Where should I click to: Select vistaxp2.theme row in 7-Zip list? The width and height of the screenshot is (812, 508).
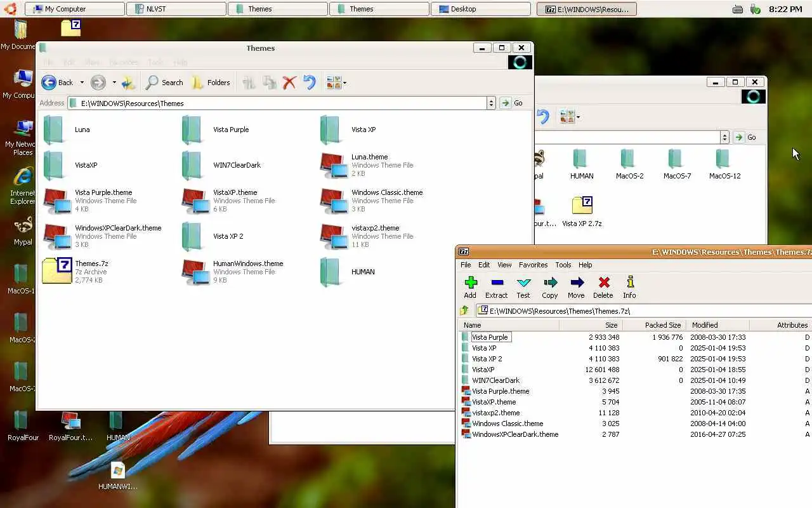[x=634, y=413]
